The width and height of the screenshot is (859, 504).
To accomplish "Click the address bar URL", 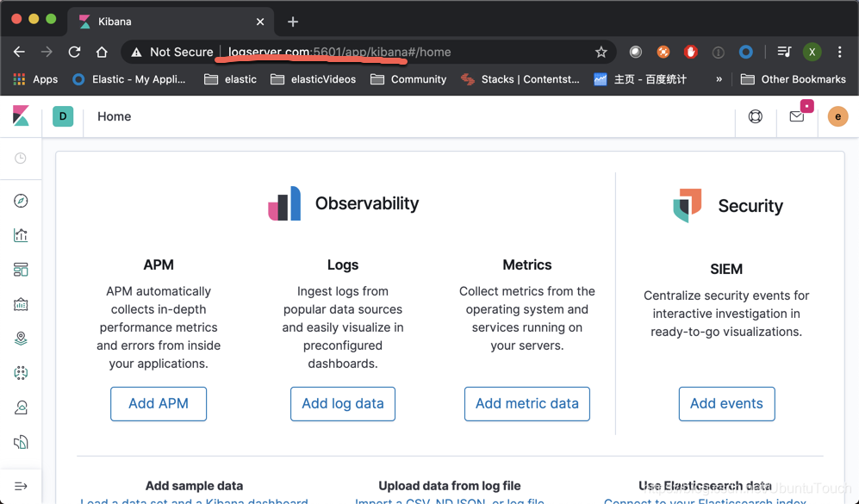I will 339,52.
